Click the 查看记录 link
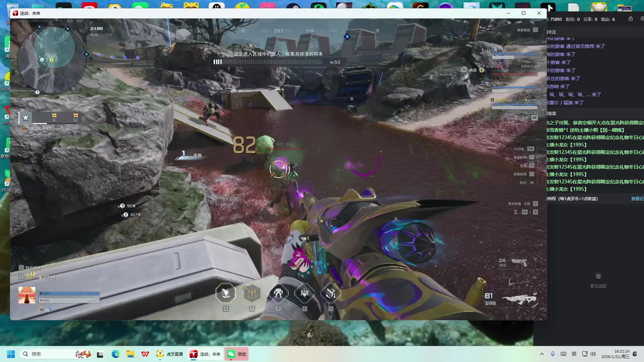This screenshot has width=644, height=362. (637, 199)
